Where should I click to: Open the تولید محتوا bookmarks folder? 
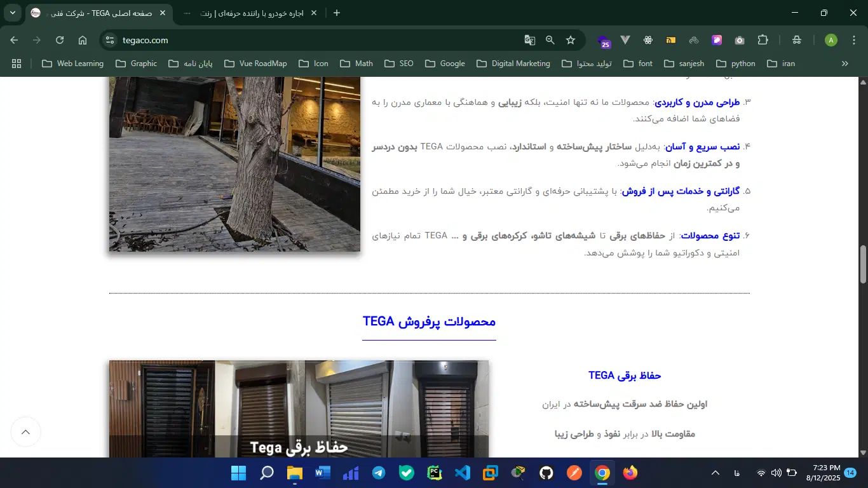coord(587,64)
